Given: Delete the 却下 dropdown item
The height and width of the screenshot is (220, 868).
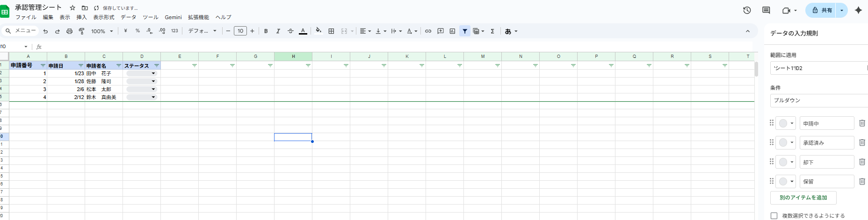Looking at the screenshot, I should coord(862,162).
